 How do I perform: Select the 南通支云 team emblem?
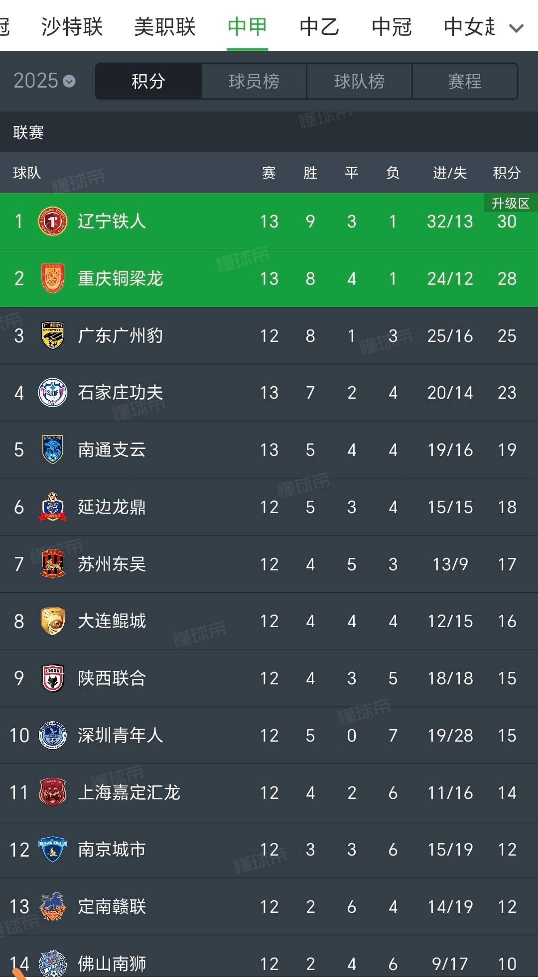(53, 450)
